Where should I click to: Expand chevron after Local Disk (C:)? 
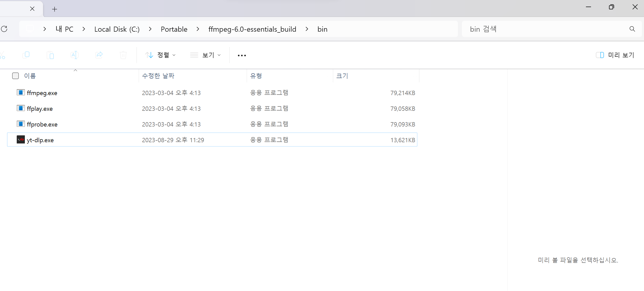pos(150,29)
